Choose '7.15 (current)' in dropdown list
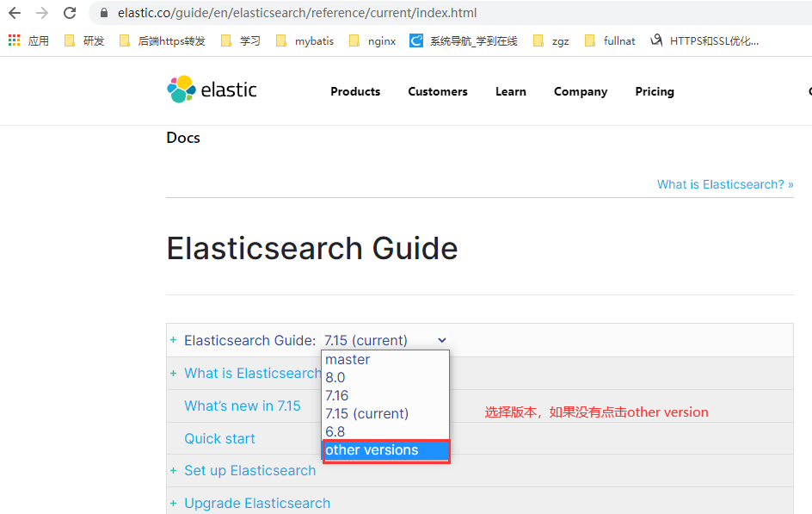 [385, 414]
